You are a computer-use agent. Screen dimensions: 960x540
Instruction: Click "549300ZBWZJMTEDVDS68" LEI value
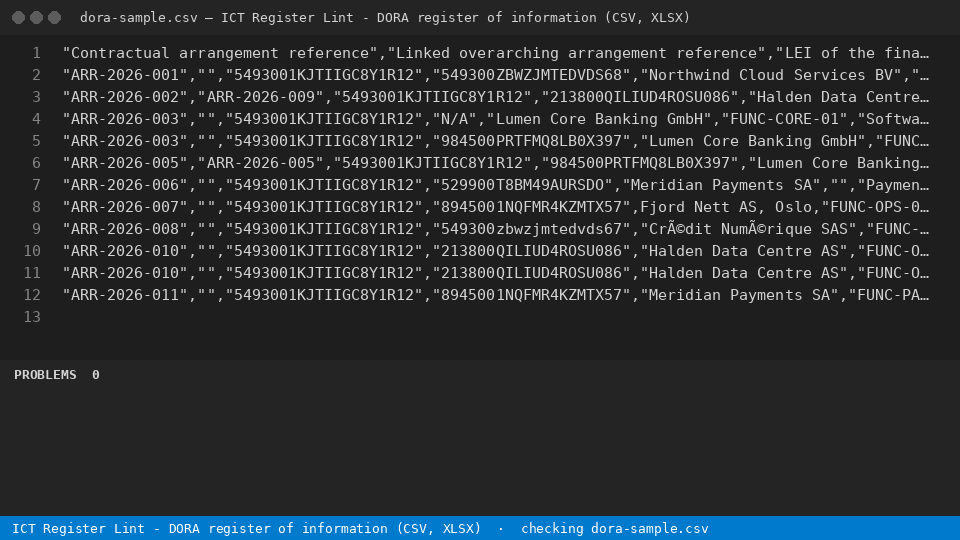[x=531, y=75]
